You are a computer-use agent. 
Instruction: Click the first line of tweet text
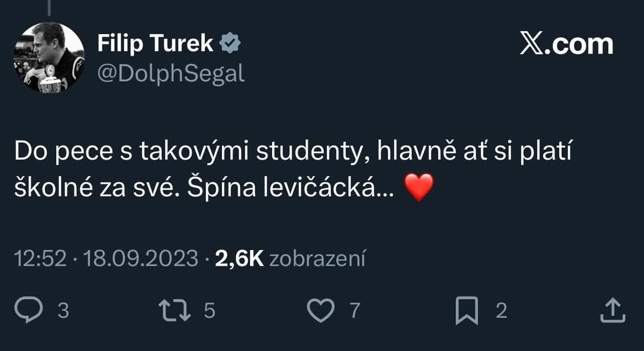292,152
